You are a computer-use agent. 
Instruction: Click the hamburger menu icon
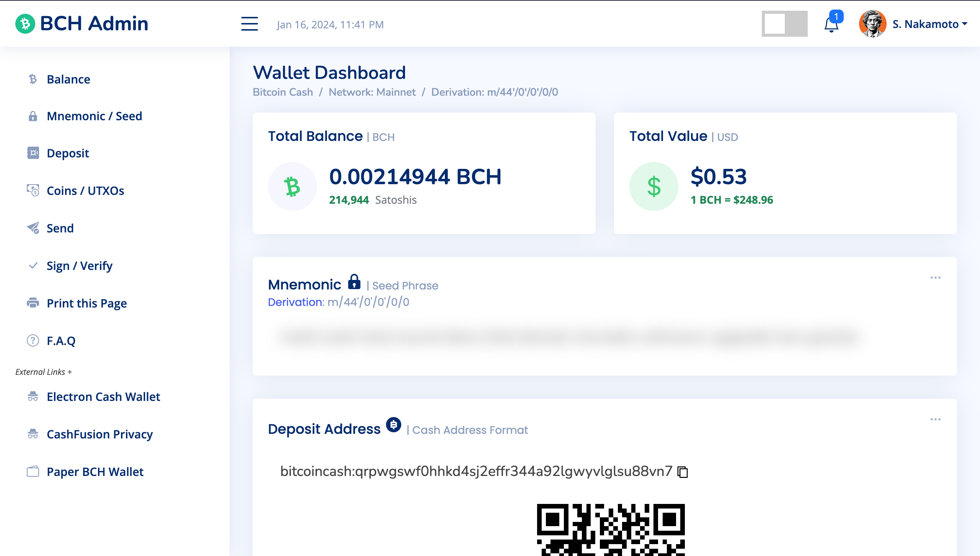coord(249,24)
